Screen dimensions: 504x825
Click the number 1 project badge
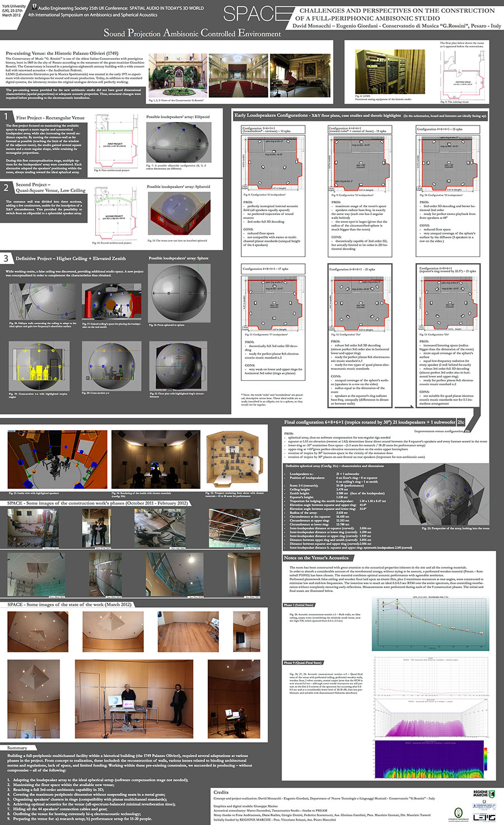pyautogui.click(x=6, y=116)
